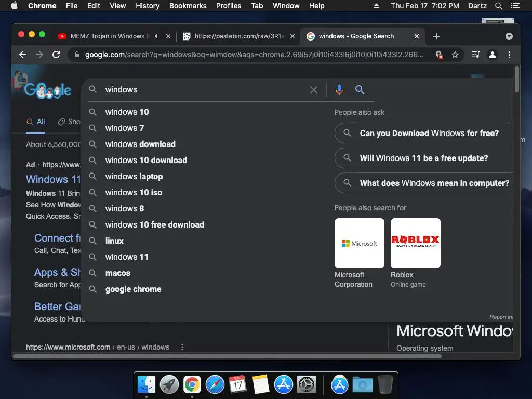Open the media controls icon in toolbar
This screenshot has height=399, width=532.
[476, 55]
